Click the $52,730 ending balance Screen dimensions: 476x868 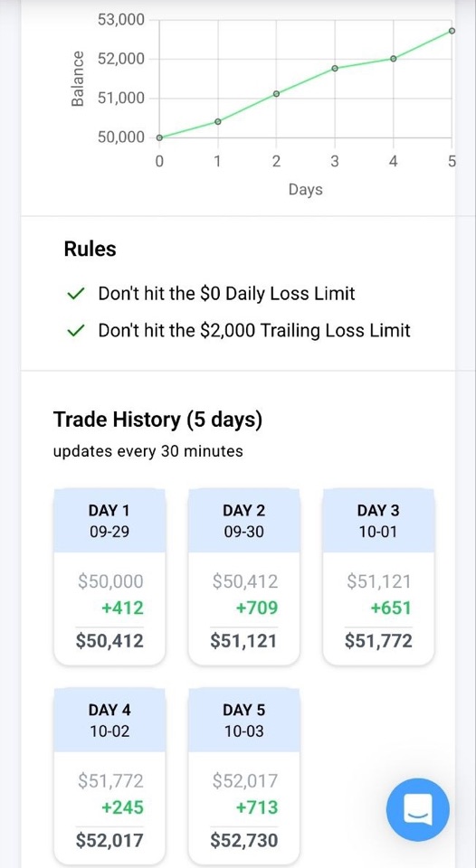[x=243, y=841]
